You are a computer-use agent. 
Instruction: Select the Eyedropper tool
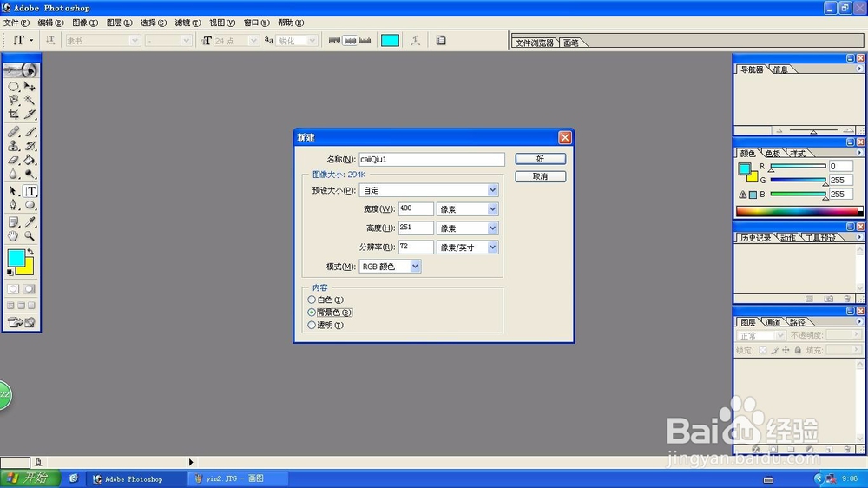(30, 222)
